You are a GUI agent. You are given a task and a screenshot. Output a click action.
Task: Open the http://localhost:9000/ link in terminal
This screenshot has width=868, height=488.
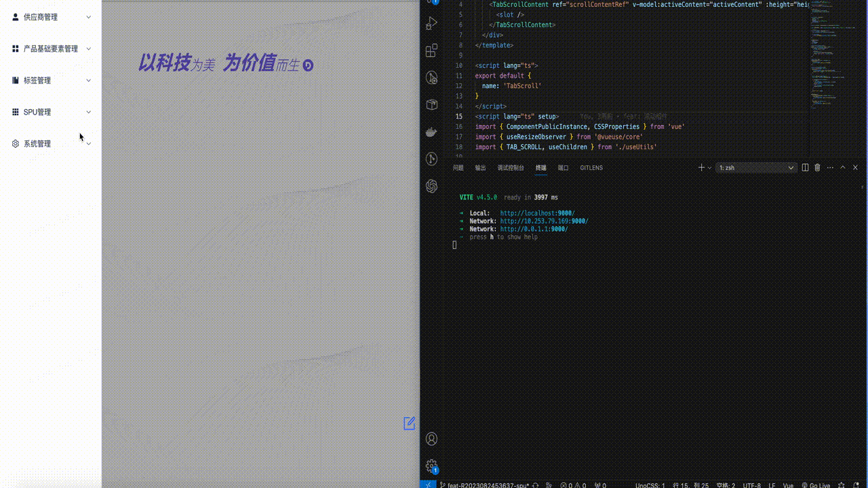coord(537,213)
